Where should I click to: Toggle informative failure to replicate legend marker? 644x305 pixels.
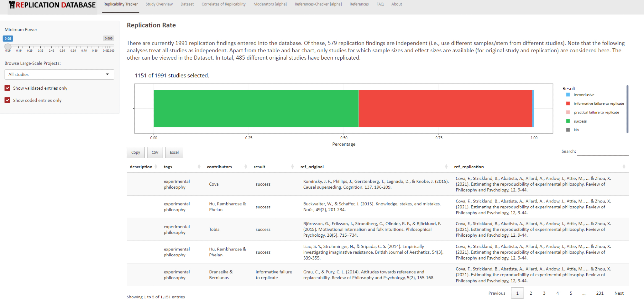click(568, 103)
